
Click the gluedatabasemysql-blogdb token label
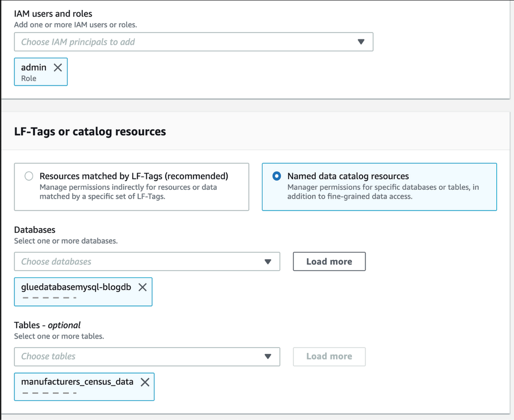[76, 287]
